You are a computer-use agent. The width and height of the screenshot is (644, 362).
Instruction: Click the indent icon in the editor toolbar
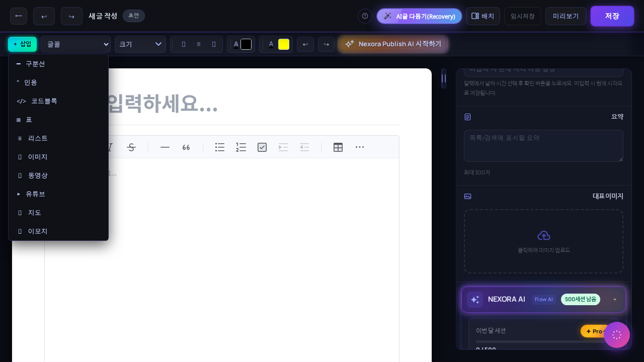(283, 147)
